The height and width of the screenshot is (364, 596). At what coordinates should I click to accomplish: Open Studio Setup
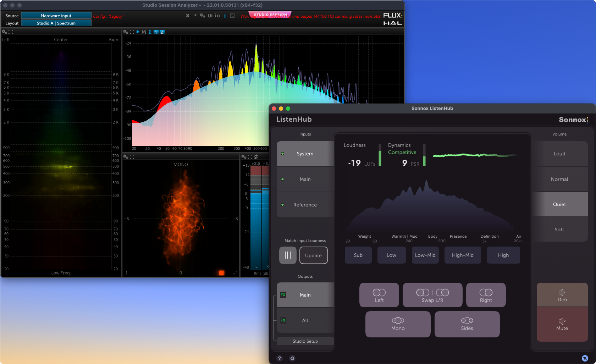(x=305, y=341)
